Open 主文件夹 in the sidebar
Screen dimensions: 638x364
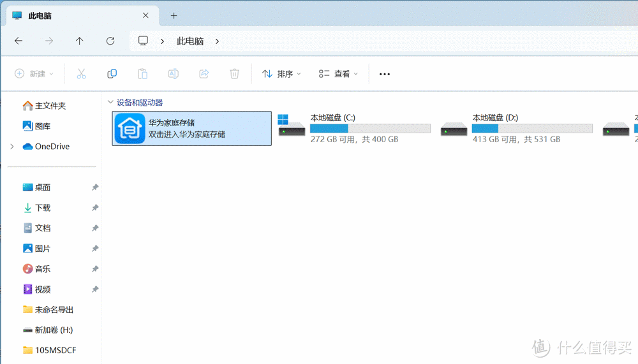[x=44, y=106]
